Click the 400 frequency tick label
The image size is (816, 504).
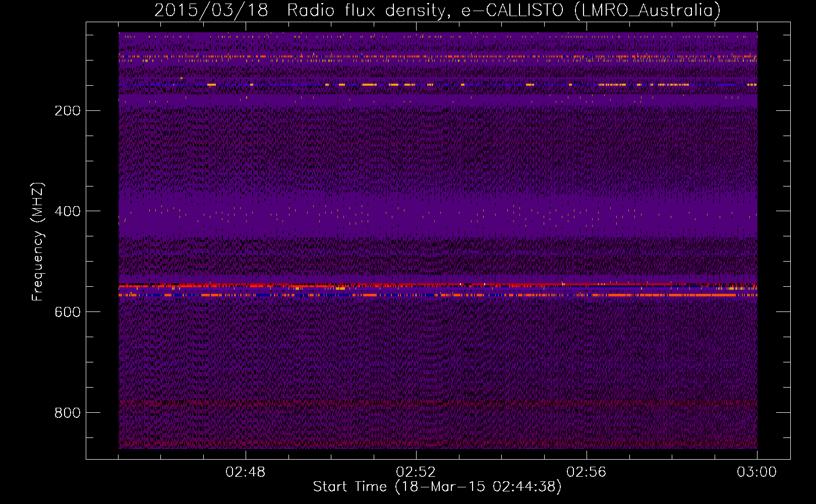coord(68,211)
